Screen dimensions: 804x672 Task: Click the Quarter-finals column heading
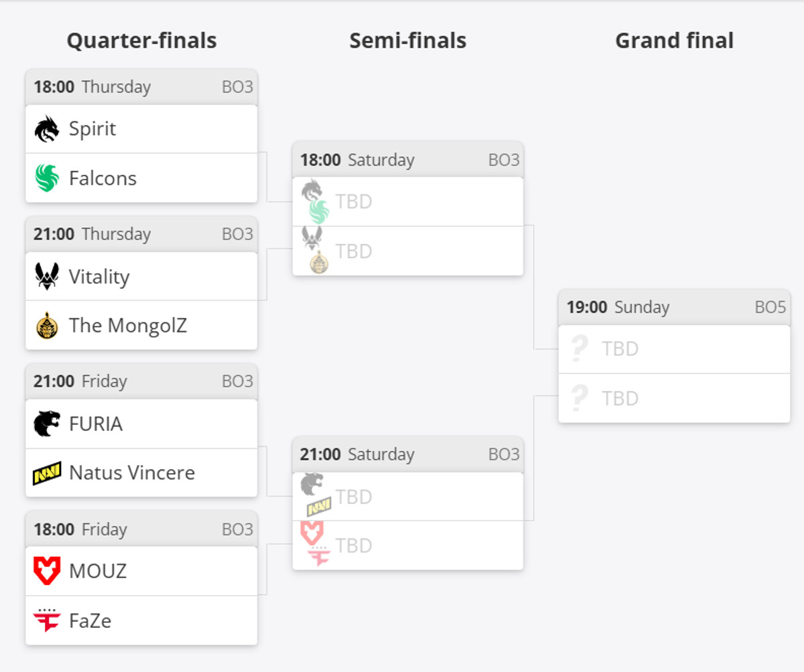[x=141, y=41]
